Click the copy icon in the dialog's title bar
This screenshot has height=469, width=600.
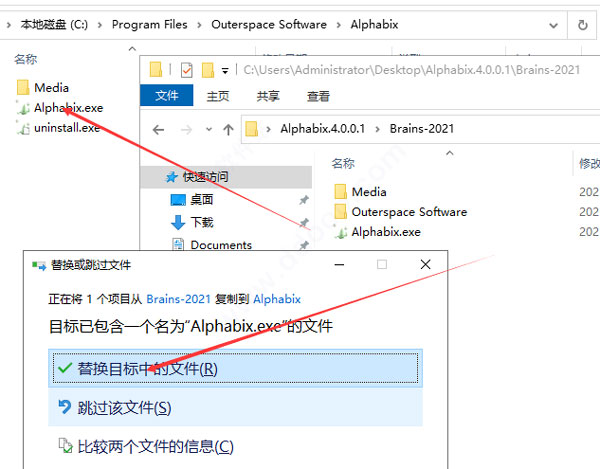[x=39, y=265]
